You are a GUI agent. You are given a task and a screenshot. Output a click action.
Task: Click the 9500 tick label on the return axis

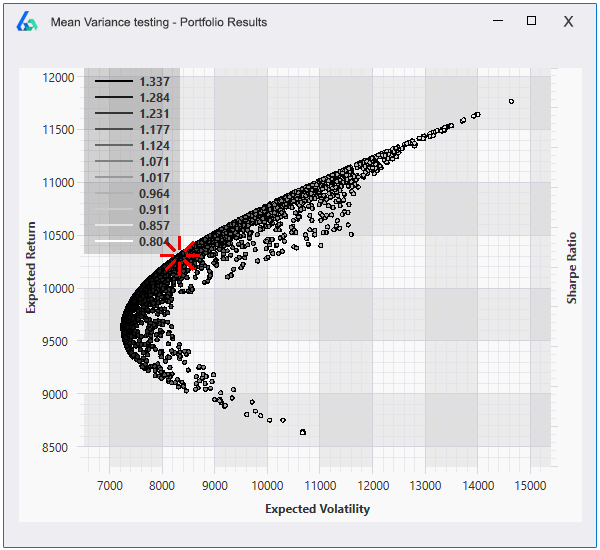point(55,341)
